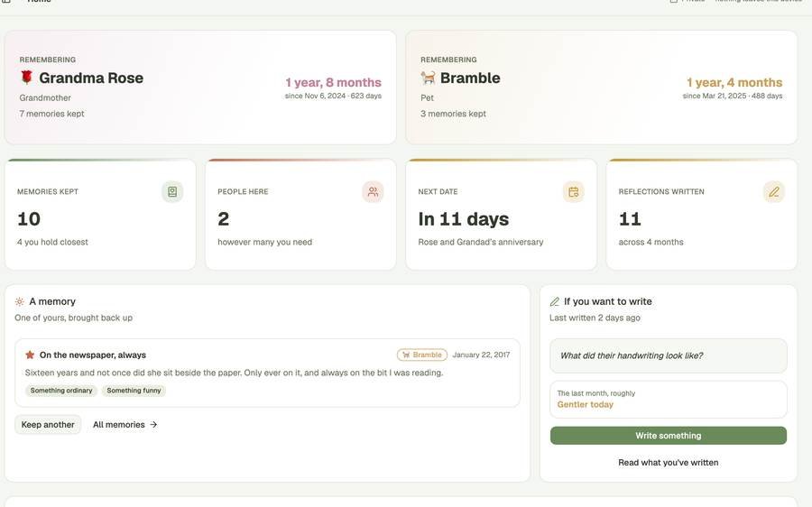The width and height of the screenshot is (812, 507).
Task: Click the dog icon beside Bramble
Action: (x=428, y=78)
